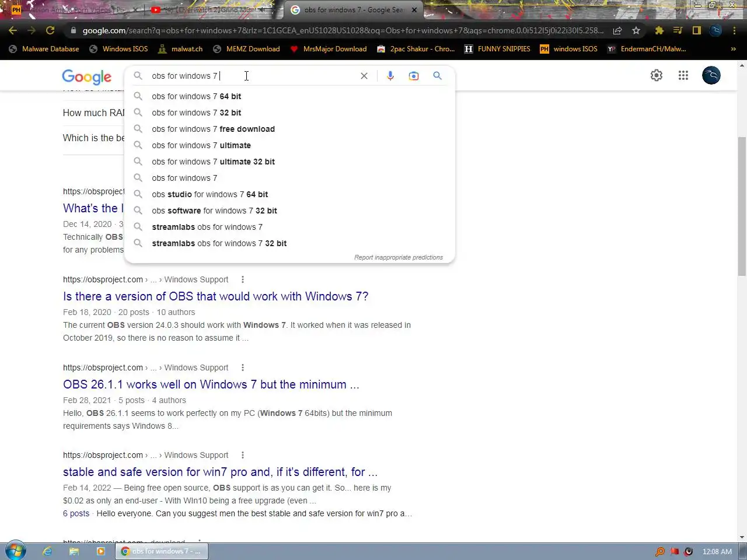This screenshot has width=747, height=560.
Task: Open the Windows ISOS bookmark beside Malware Database
Action: coord(118,49)
